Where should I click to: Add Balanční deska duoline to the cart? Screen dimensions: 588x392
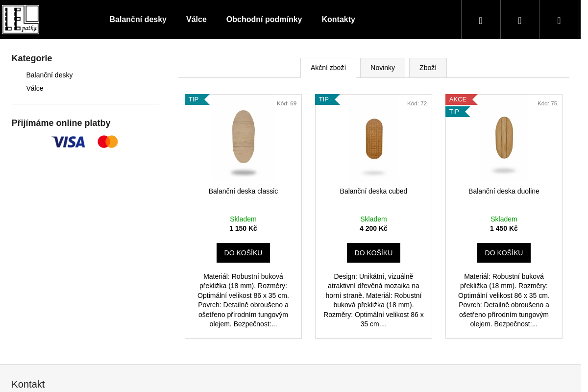[x=504, y=253]
